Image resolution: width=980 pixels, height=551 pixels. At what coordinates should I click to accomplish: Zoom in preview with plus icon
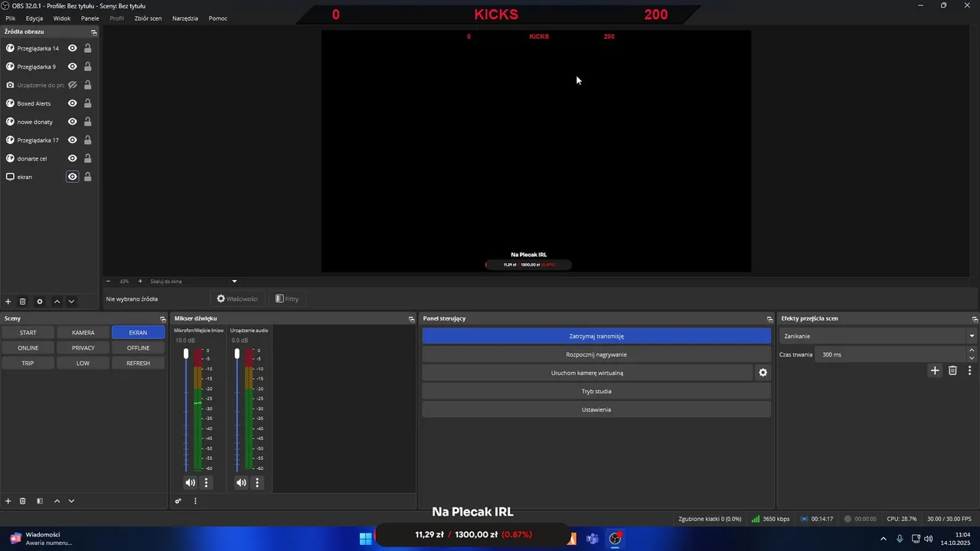[140, 281]
